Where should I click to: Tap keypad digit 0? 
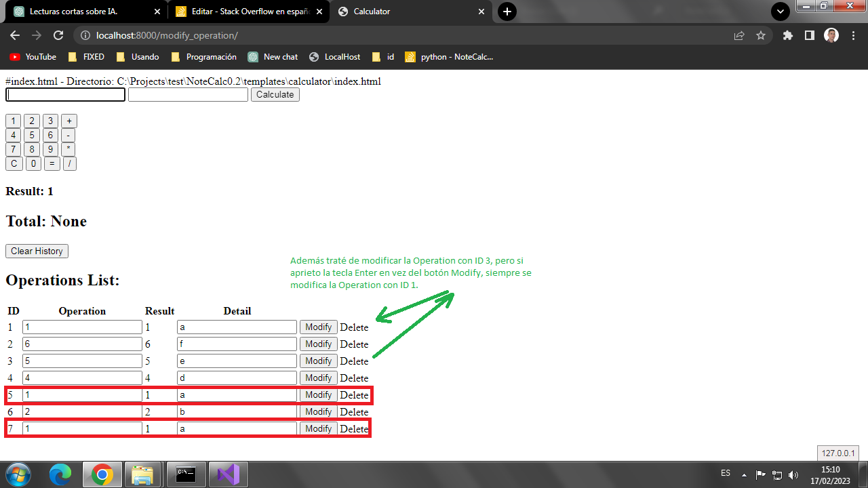pos(33,163)
